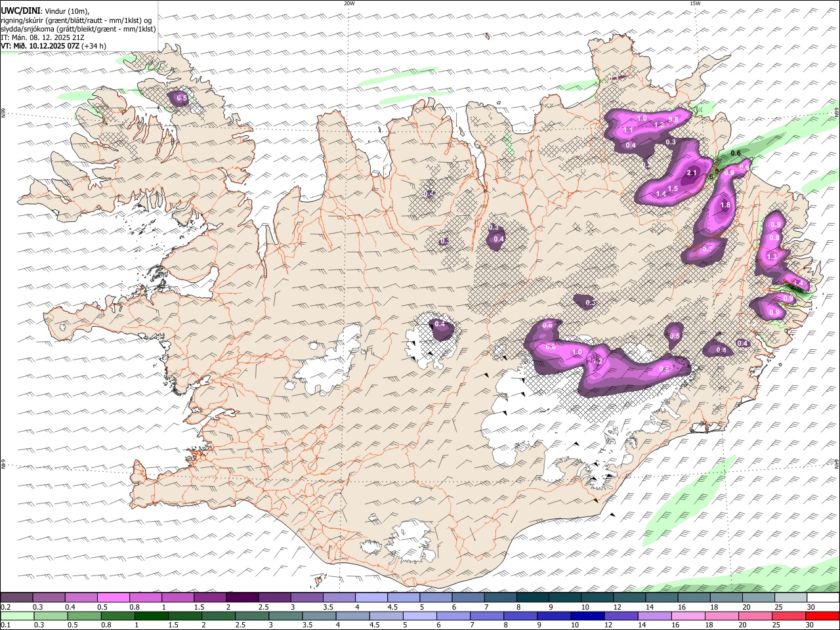Click the bright pink 0.5–0.8 snow legend swatch
840x630 pixels.
click(x=114, y=598)
